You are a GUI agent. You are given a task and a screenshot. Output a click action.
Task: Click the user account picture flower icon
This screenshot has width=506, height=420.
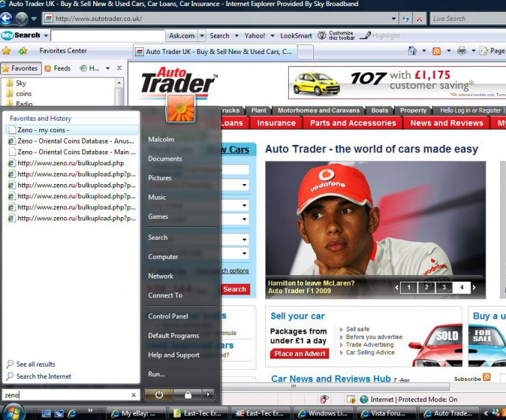181,109
